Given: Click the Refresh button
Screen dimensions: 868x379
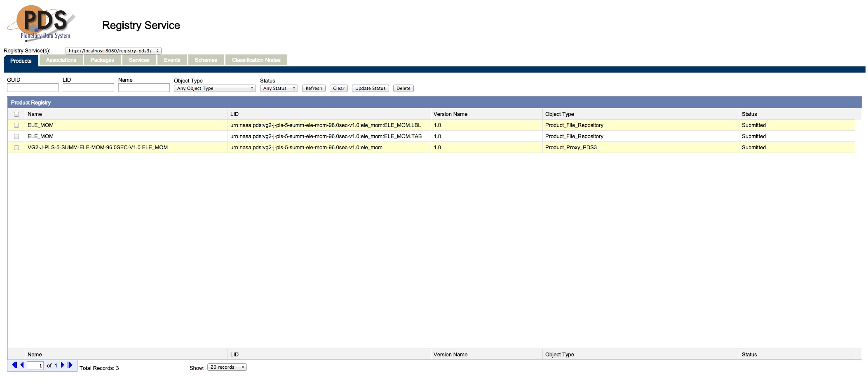Looking at the screenshot, I should coord(314,88).
